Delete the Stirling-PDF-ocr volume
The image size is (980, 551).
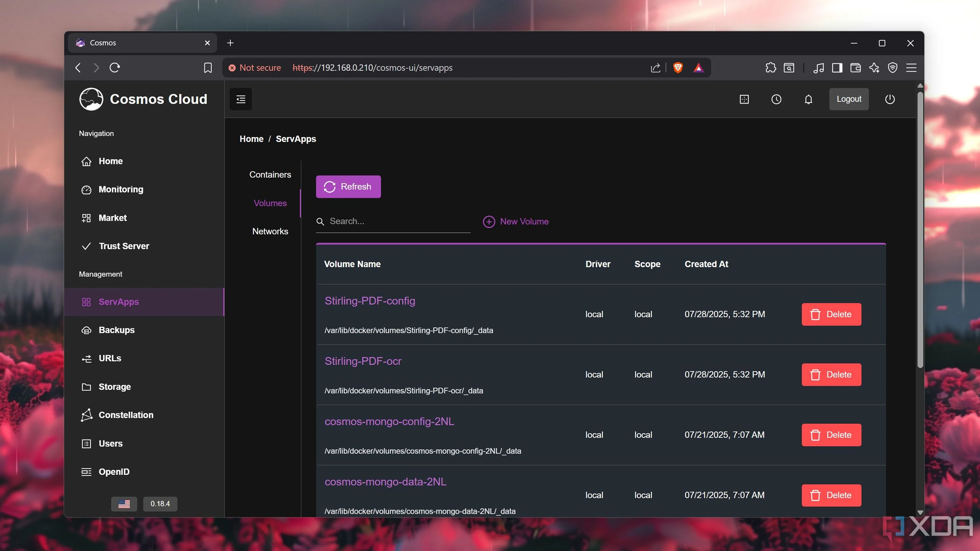coord(831,375)
